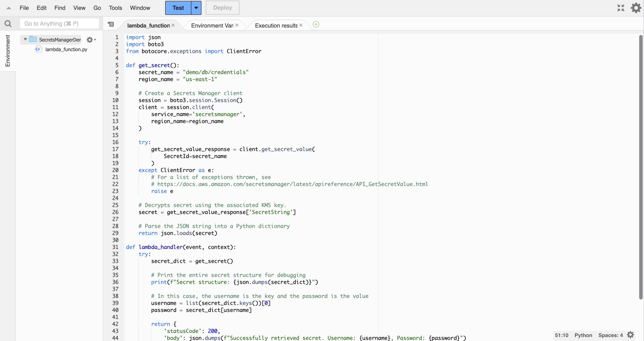Focus the Go to Anything field

coord(59,24)
